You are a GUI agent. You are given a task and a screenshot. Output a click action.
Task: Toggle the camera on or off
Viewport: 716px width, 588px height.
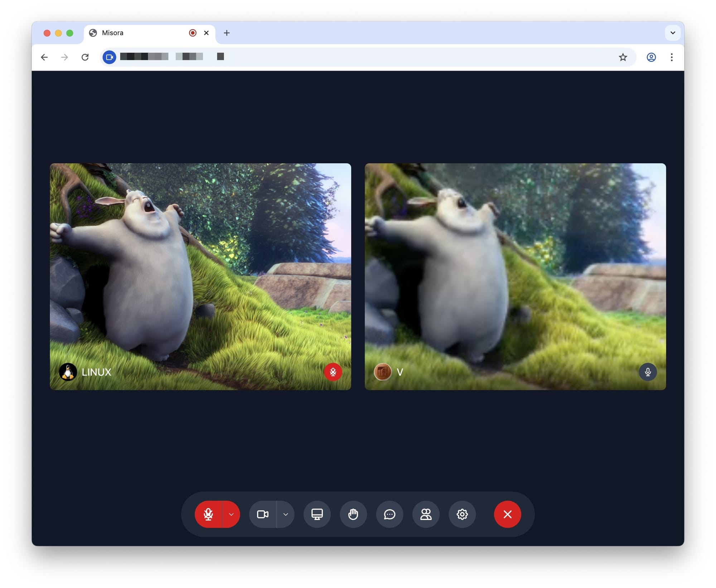click(x=263, y=514)
